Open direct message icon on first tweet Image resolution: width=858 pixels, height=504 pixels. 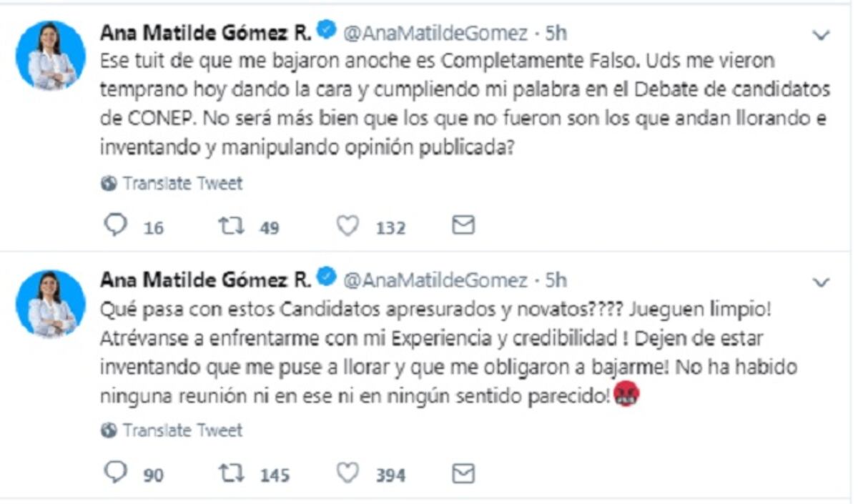coord(463,225)
